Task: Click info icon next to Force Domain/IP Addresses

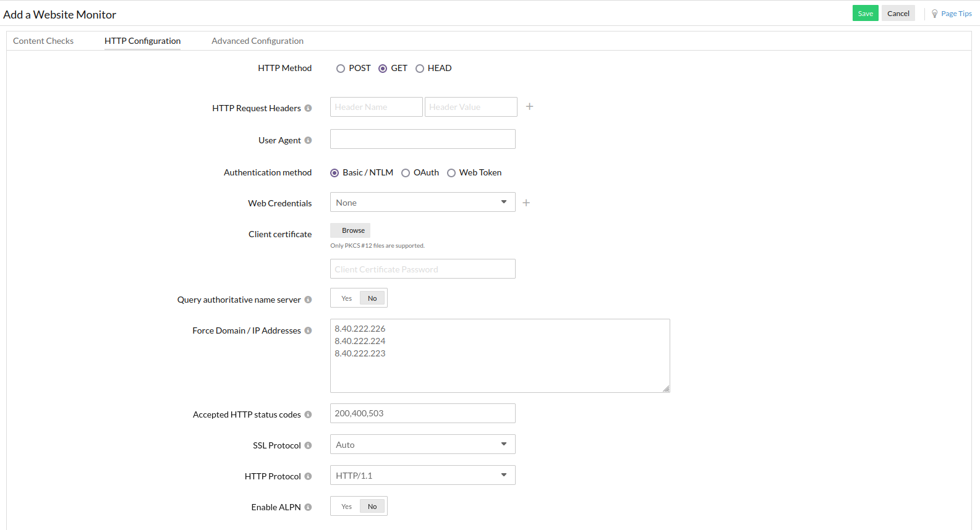Action: coord(308,330)
